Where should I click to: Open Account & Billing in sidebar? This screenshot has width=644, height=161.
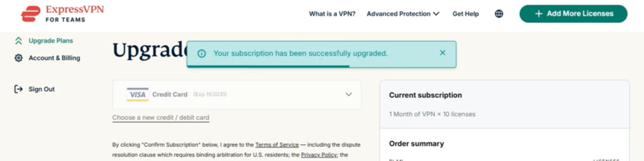tap(54, 58)
